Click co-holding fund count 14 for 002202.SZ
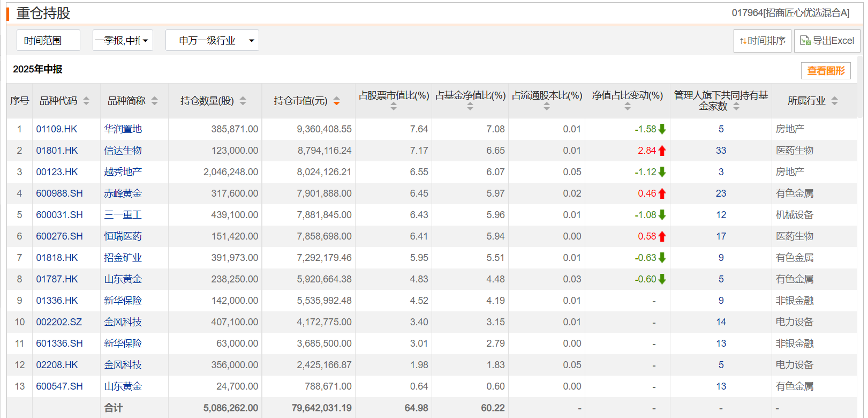The height and width of the screenshot is (418, 868). click(x=721, y=322)
